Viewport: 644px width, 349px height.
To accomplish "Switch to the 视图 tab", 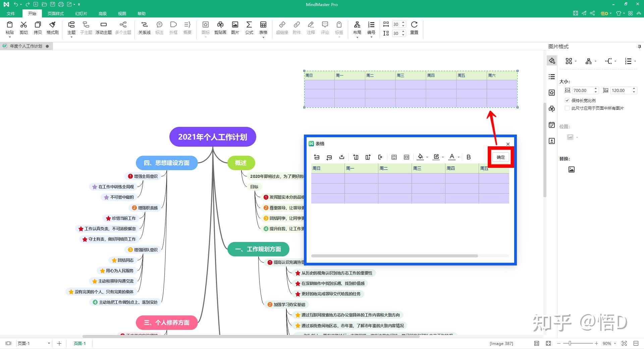I will (122, 13).
